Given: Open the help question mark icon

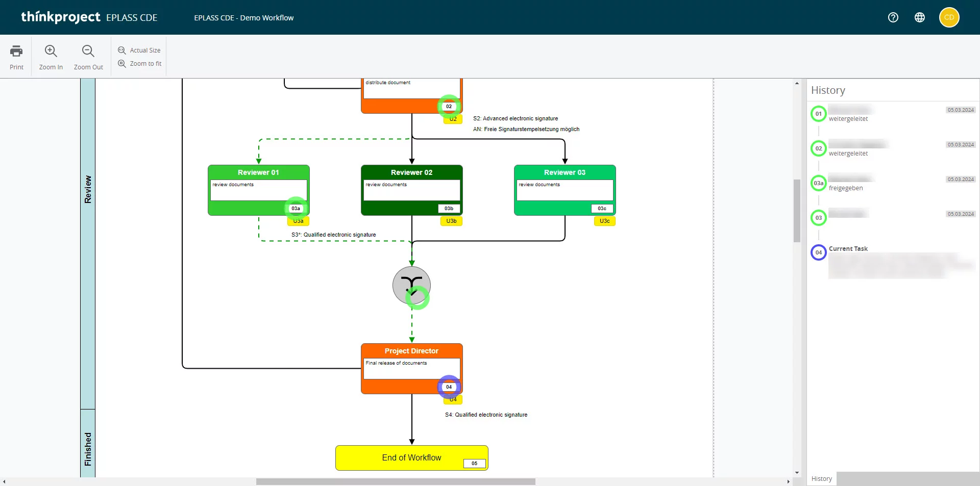Looking at the screenshot, I should 893,17.
